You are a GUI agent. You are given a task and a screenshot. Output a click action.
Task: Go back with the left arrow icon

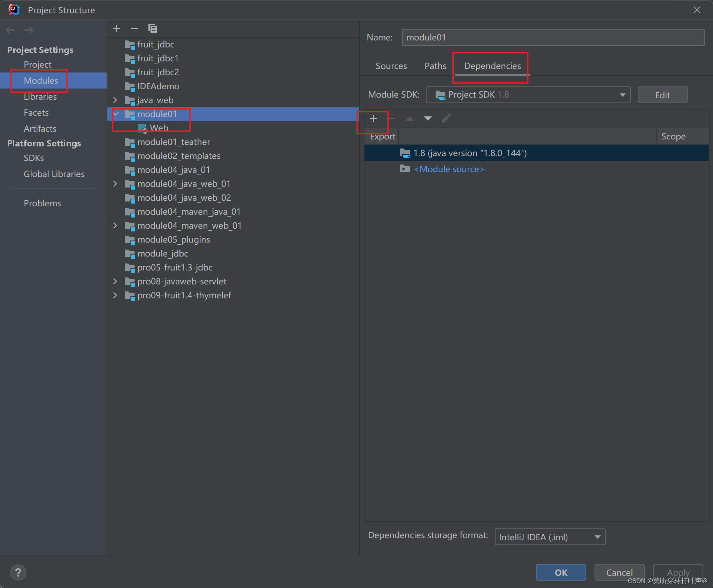click(x=10, y=30)
